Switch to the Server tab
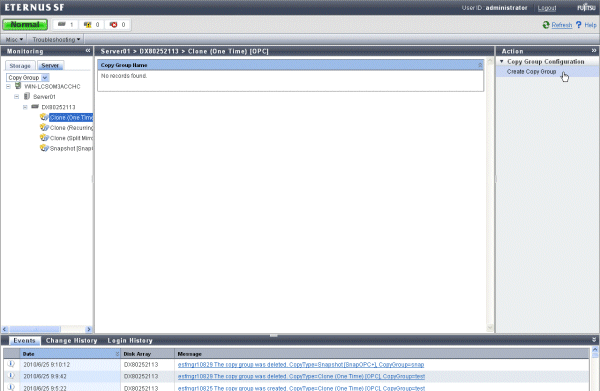The height and width of the screenshot is (391, 600). pyautogui.click(x=50, y=65)
